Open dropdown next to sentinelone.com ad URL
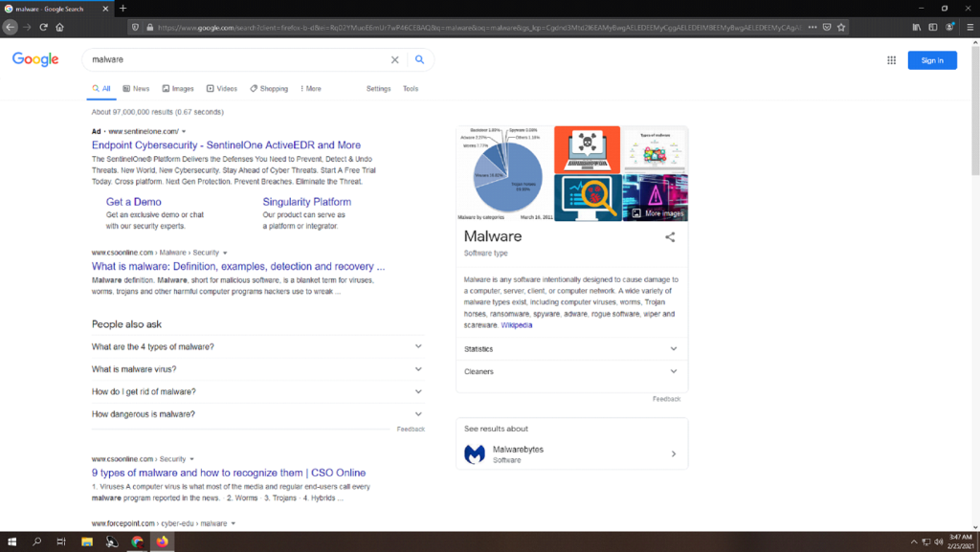 [184, 132]
